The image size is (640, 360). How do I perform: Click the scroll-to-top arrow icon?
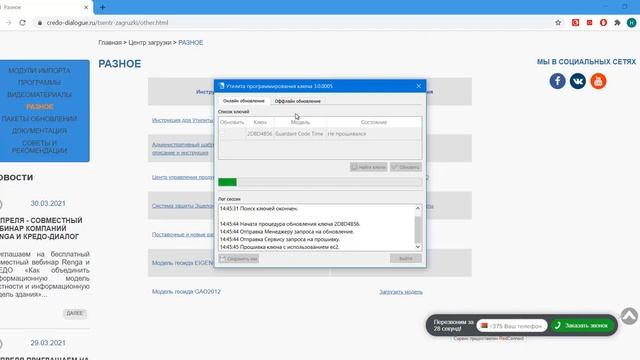coord(629,316)
